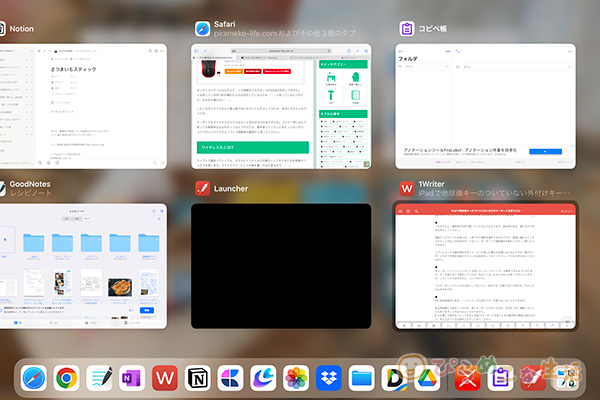This screenshot has width=600, height=400.
Task: Click the blue ad button in コピペ帳
Action: tap(545, 152)
